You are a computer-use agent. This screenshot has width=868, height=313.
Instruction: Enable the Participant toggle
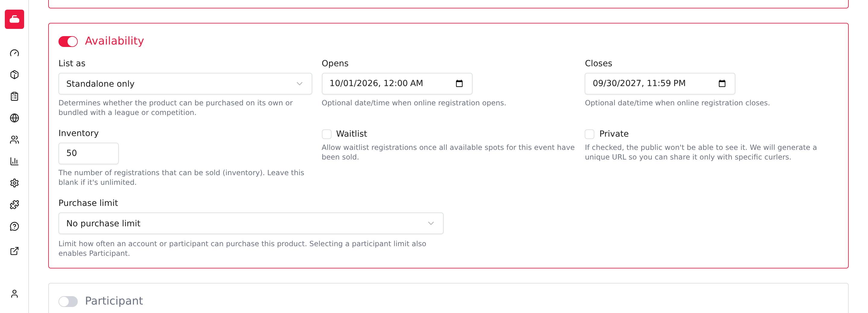click(68, 301)
